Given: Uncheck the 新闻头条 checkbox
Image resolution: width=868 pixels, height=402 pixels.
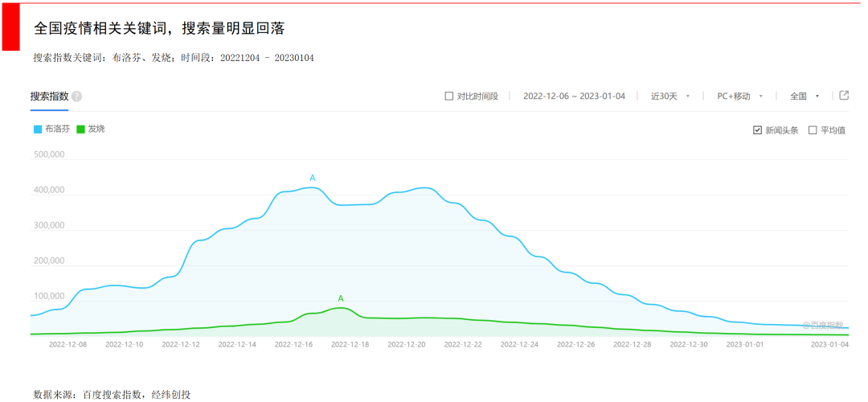Looking at the screenshot, I should pyautogui.click(x=757, y=130).
